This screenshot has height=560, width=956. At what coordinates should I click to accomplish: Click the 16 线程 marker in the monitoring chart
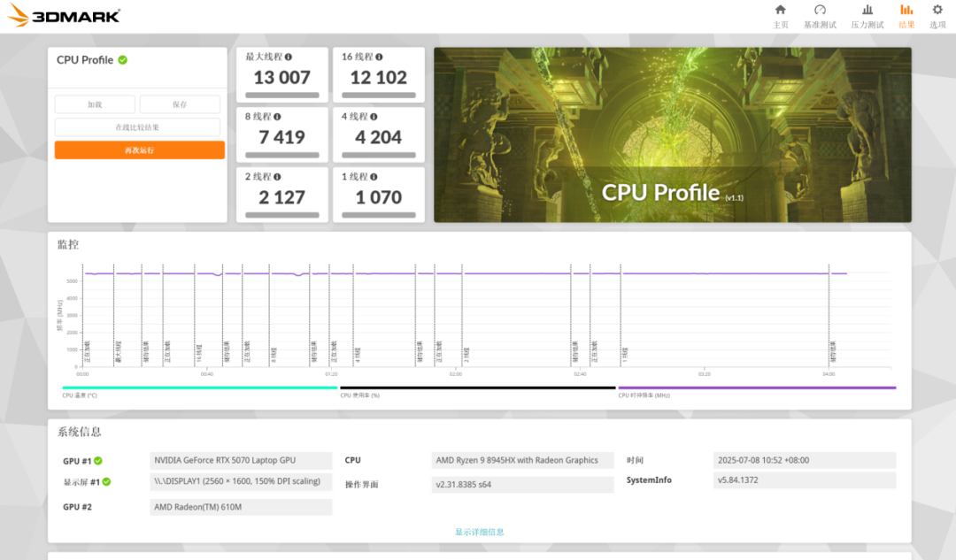[x=199, y=353]
